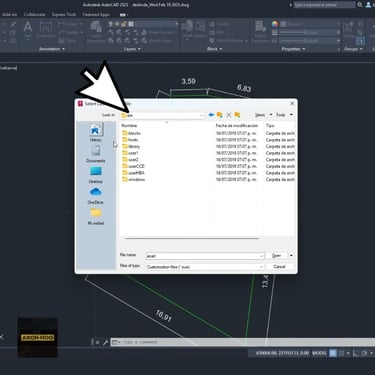375x375 pixels.
Task: Click the horizontal scrollbar in file list
Action: pyautogui.click(x=192, y=238)
